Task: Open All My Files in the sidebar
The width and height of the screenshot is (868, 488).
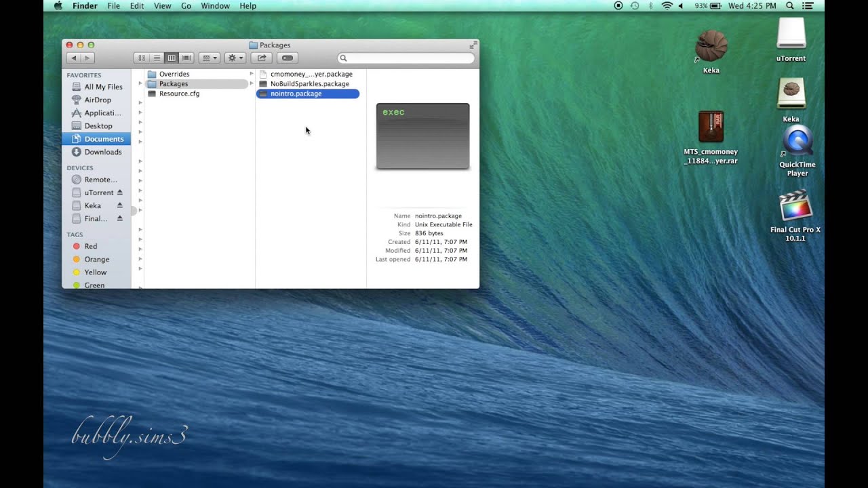Action: pos(97,87)
